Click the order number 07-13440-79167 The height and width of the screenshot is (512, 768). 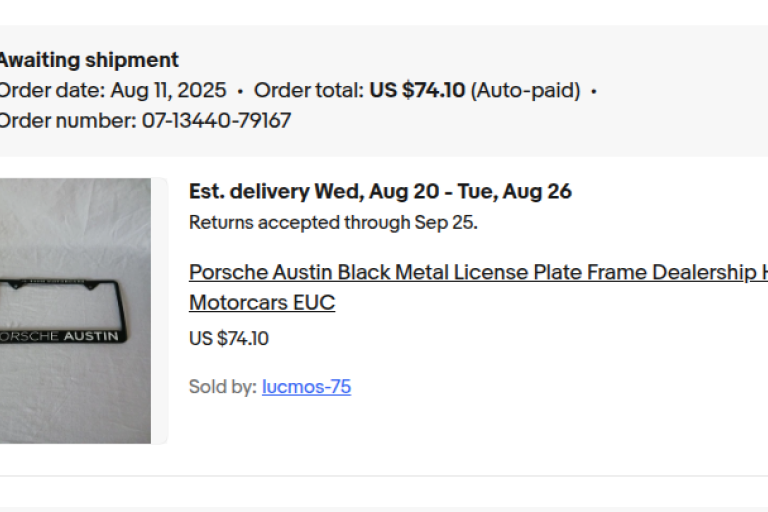(x=216, y=121)
